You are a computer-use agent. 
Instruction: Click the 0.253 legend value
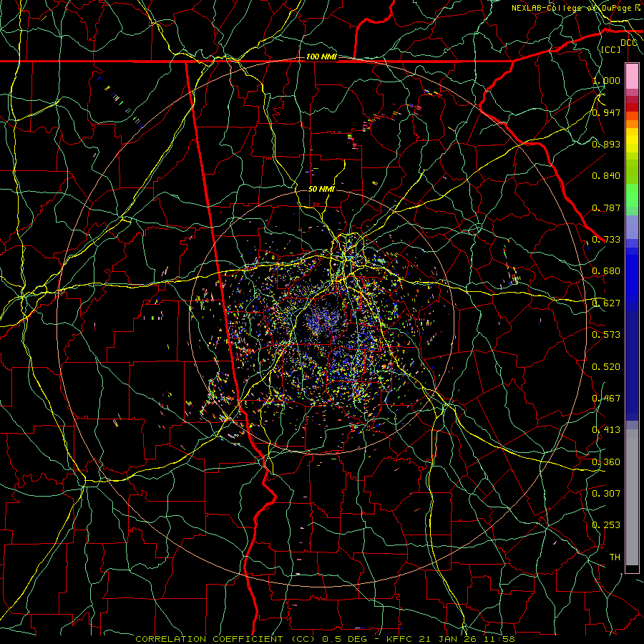(606, 525)
